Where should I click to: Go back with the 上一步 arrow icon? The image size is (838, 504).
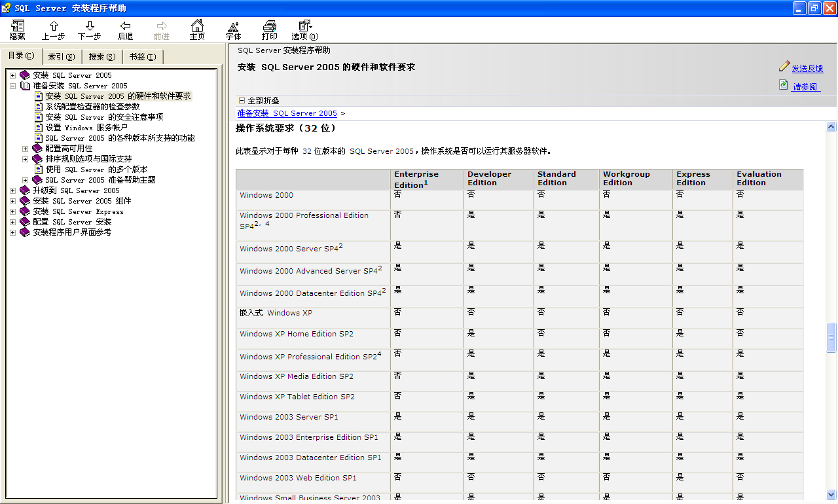54,26
